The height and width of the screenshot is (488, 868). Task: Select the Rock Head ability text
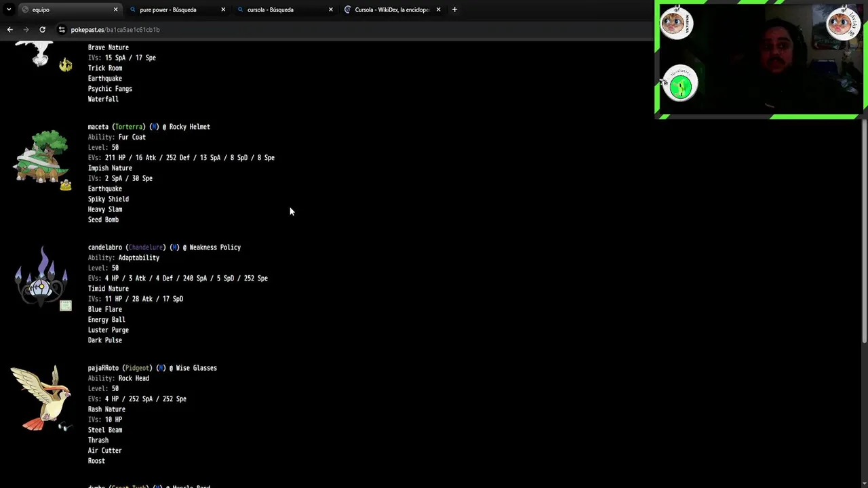(134, 378)
